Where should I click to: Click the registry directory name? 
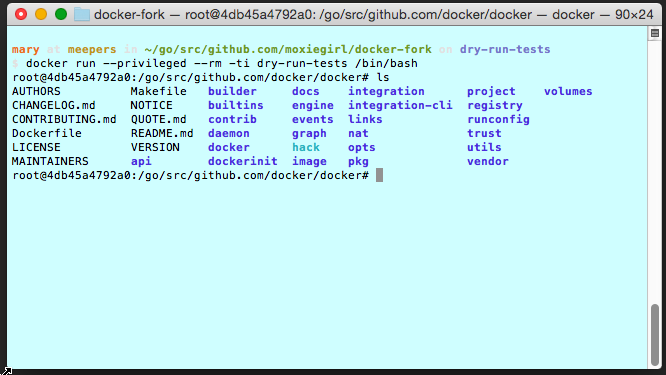[x=495, y=105]
